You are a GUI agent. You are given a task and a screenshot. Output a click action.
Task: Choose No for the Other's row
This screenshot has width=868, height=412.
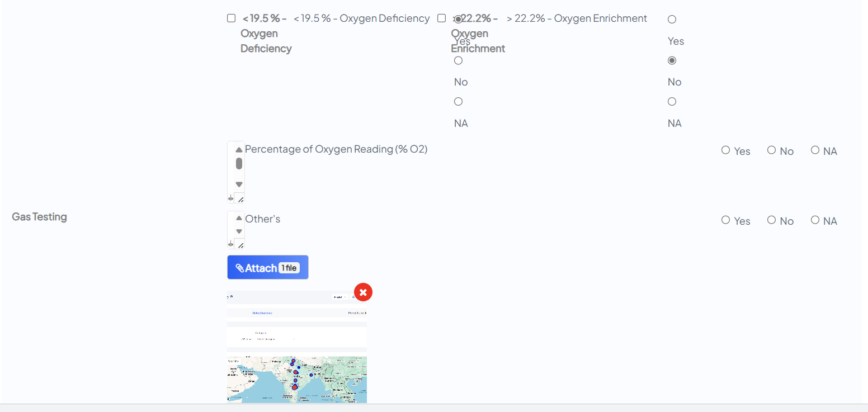[771, 220]
